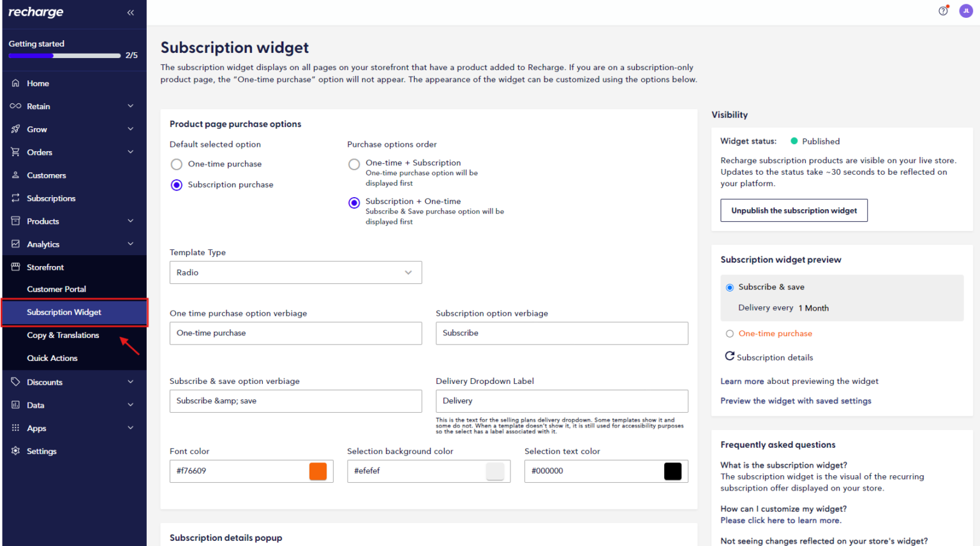Expand the Products menu chevron
Viewport: 980px width, 546px height.
click(x=131, y=221)
